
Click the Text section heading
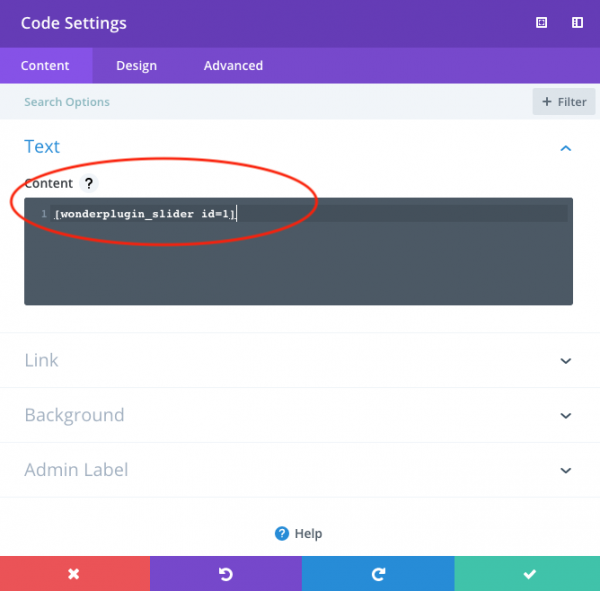pos(42,147)
